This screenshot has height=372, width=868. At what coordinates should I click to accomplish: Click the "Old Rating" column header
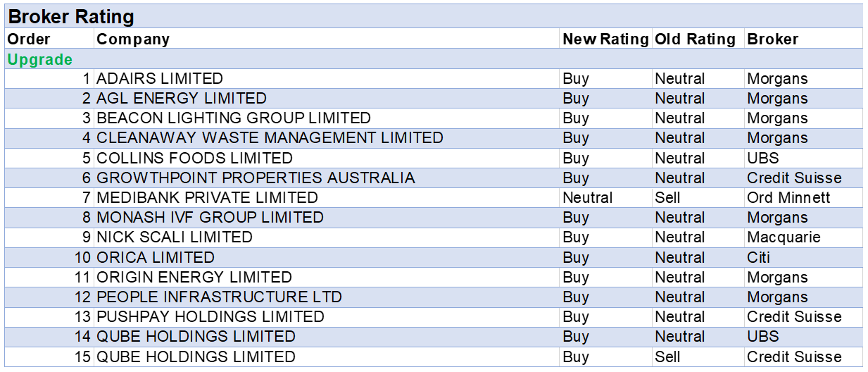(x=695, y=39)
